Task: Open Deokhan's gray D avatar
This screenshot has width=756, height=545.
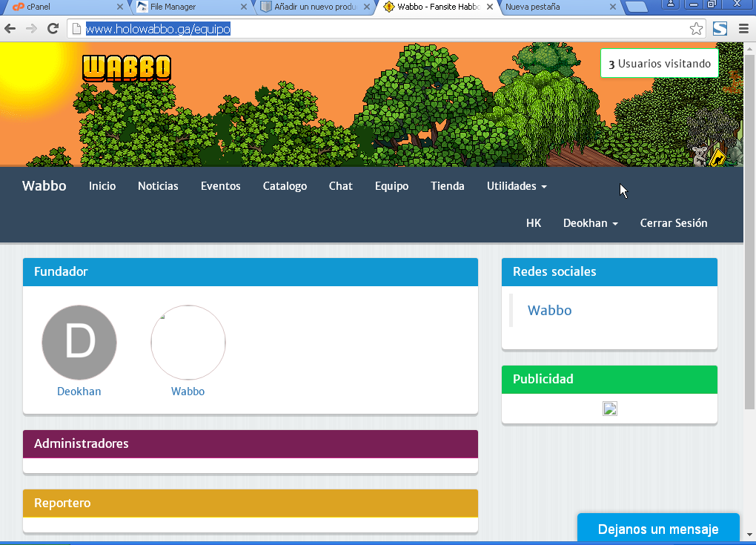Action: pos(79,343)
